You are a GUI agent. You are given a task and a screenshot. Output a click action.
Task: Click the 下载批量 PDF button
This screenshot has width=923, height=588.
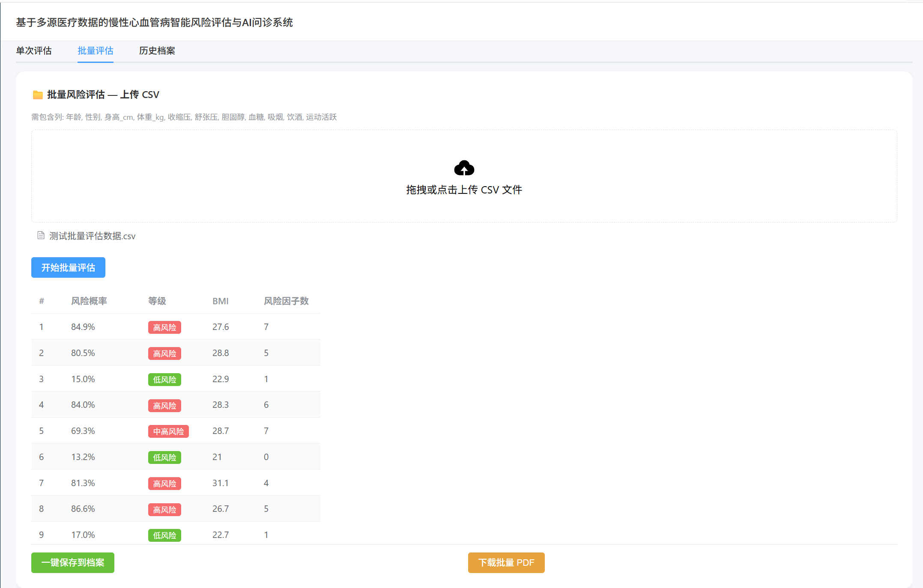pyautogui.click(x=506, y=562)
